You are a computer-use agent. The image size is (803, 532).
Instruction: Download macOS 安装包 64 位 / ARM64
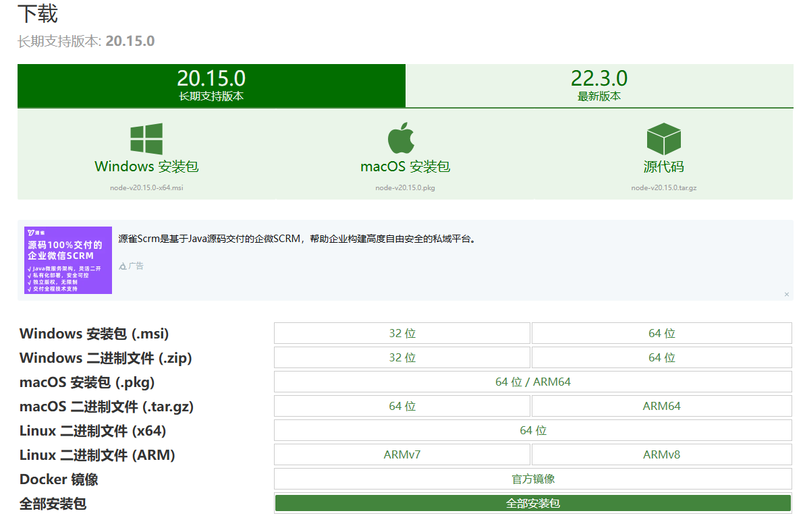pyautogui.click(x=532, y=381)
